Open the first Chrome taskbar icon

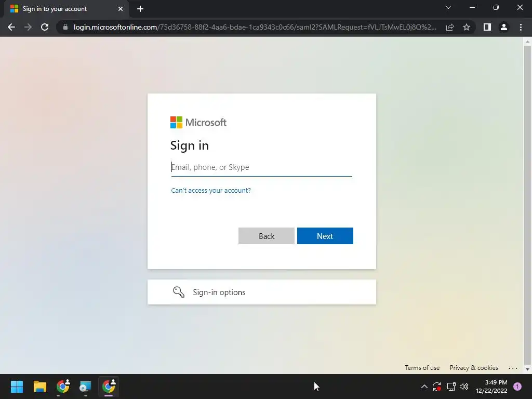pyautogui.click(x=63, y=387)
